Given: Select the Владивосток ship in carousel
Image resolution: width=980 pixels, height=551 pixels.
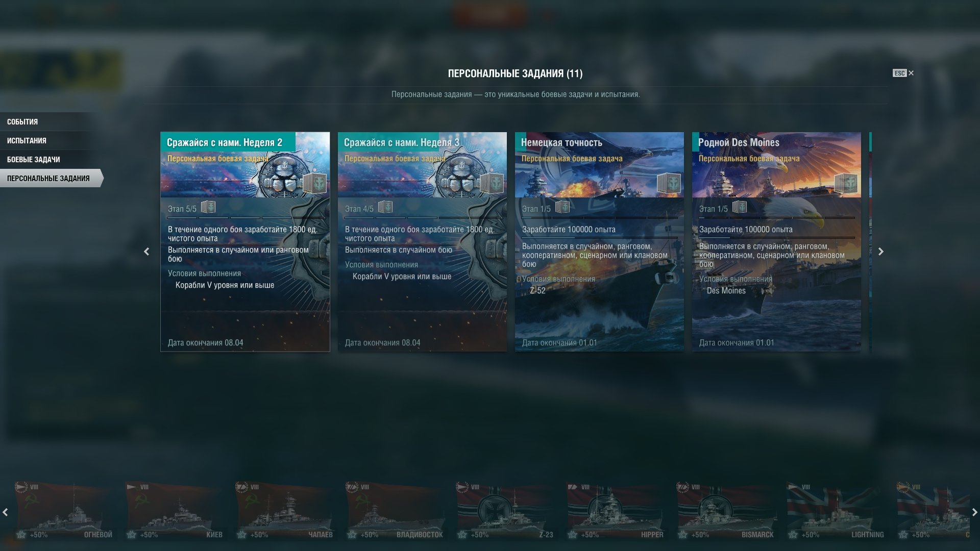Looking at the screenshot, I should tap(396, 510).
